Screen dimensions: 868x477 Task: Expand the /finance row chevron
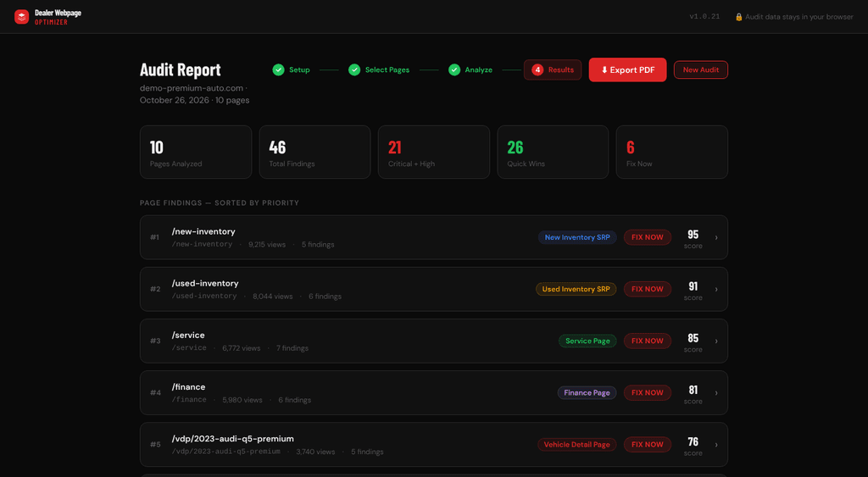[x=716, y=393]
